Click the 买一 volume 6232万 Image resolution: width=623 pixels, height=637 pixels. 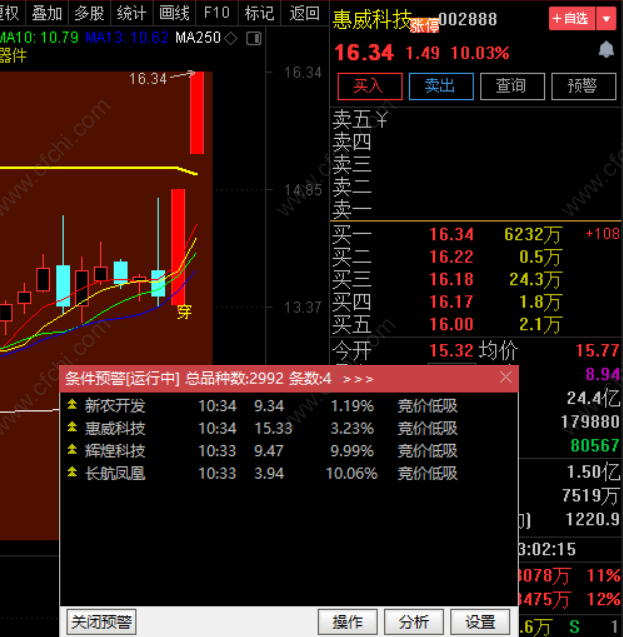[533, 234]
